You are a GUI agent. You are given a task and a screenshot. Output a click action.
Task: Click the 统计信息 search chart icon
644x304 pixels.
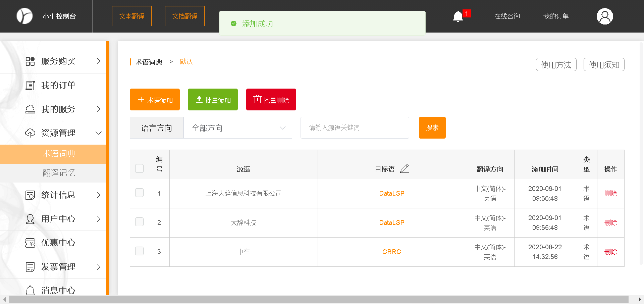pyautogui.click(x=30, y=195)
